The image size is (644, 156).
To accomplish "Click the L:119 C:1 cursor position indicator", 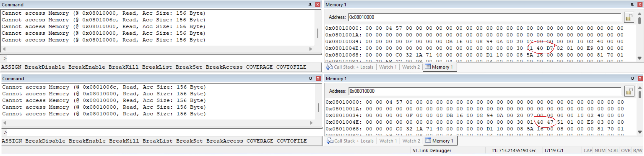I will pos(554,151).
